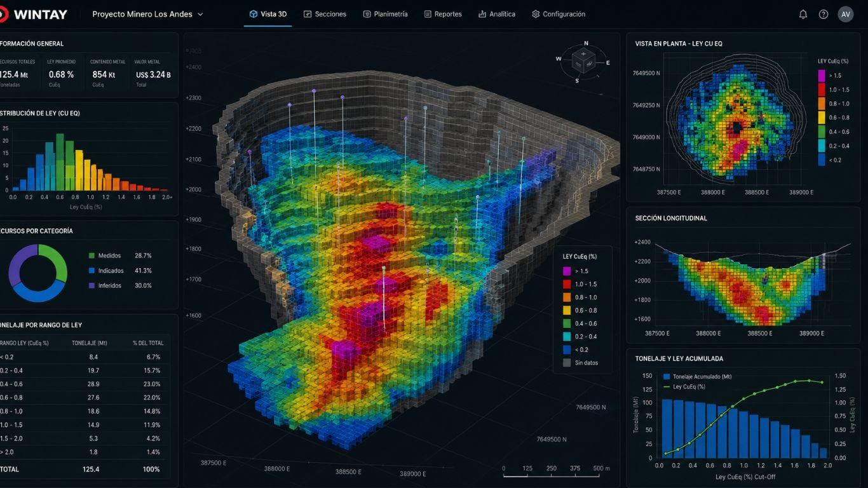
Task: Click the 5.3 tonnage cell
Action: click(93, 438)
